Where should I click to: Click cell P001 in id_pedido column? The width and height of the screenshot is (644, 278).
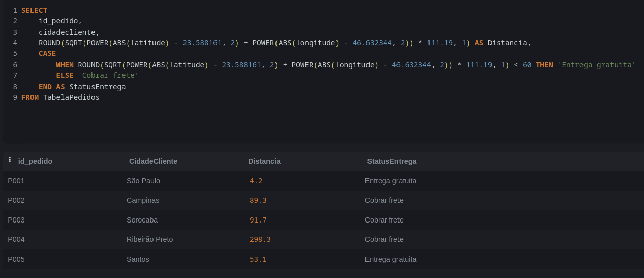(x=16, y=181)
